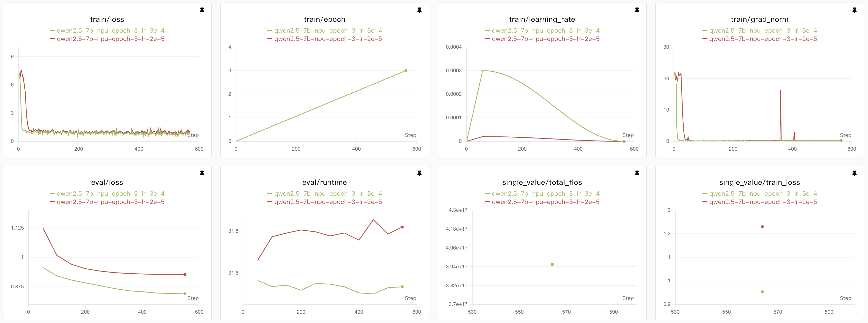Click the single_value/train_loss chart title
868x323 pixels.
click(x=759, y=182)
